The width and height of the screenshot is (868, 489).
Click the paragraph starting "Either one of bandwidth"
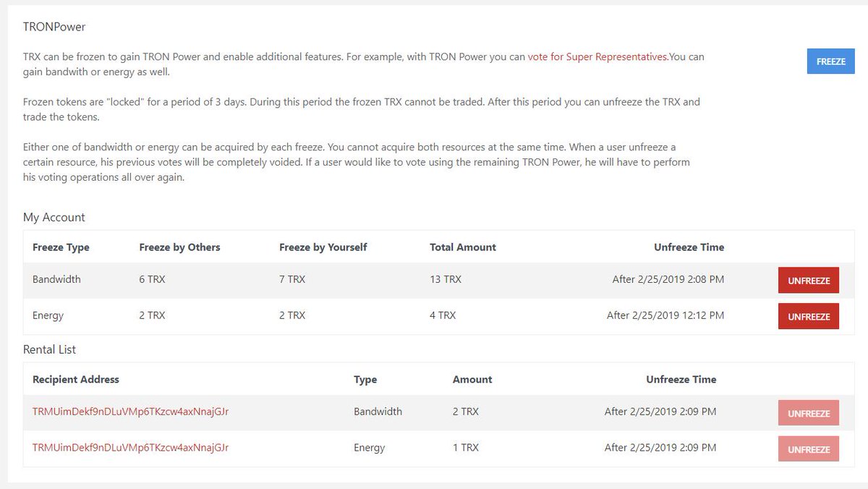point(358,162)
